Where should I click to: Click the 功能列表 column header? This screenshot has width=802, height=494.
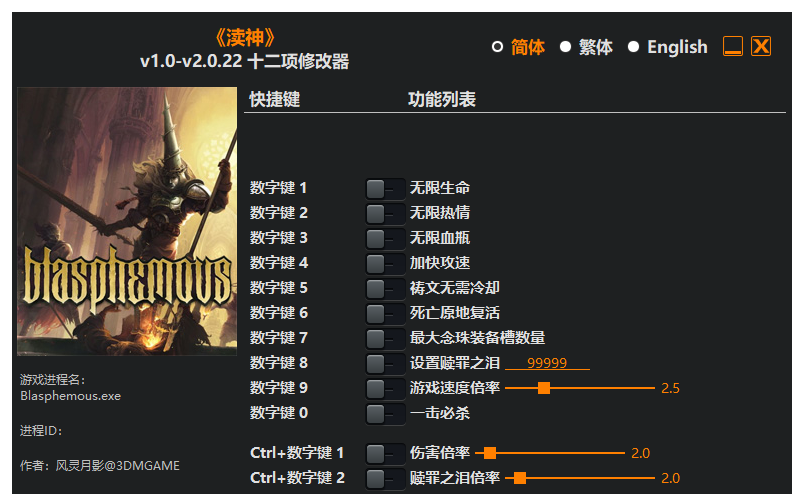click(442, 99)
